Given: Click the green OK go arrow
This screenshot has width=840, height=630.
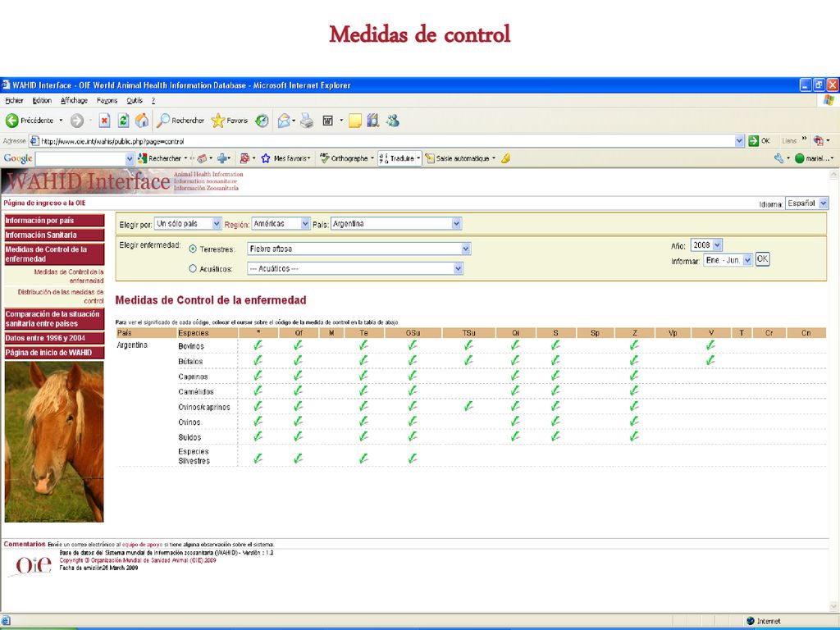Looking at the screenshot, I should (x=753, y=141).
